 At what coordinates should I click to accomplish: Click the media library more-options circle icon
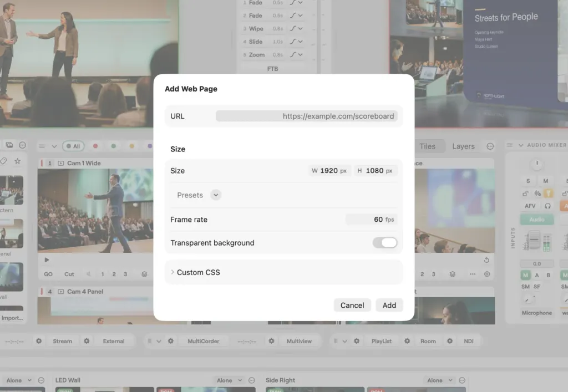click(x=22, y=145)
